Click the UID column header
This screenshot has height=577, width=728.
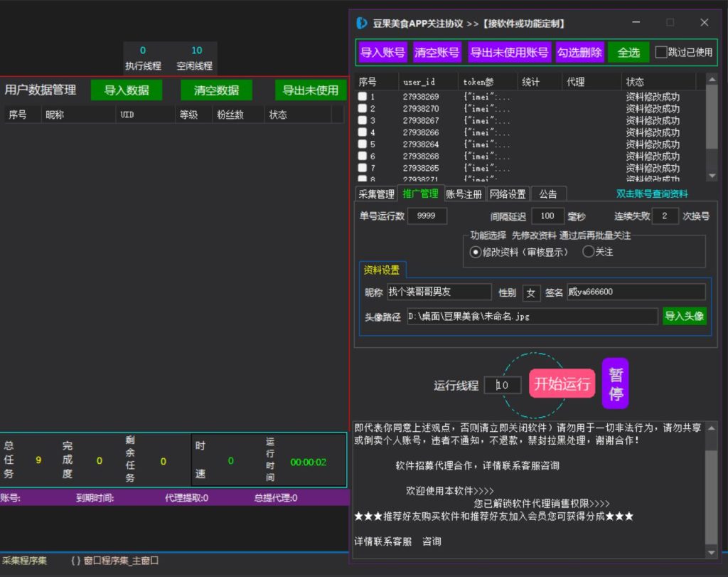click(x=145, y=115)
